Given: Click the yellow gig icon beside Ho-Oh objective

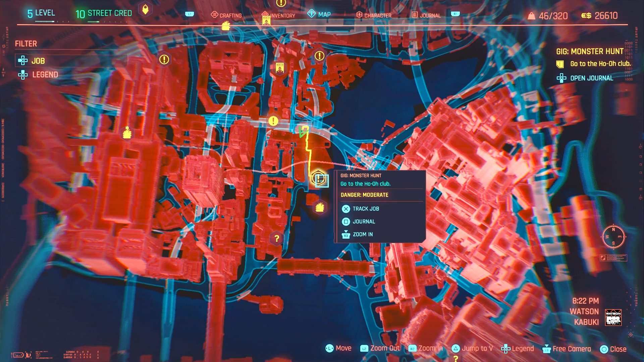Looking at the screenshot, I should point(560,64).
